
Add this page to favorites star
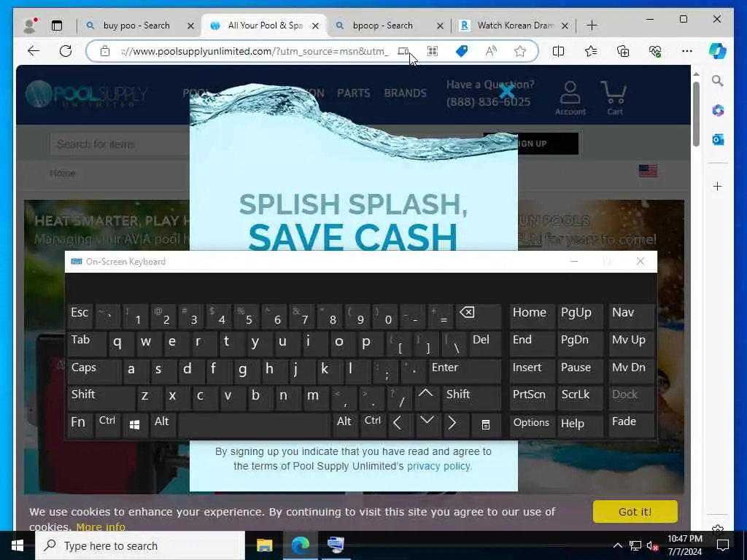tap(519, 51)
